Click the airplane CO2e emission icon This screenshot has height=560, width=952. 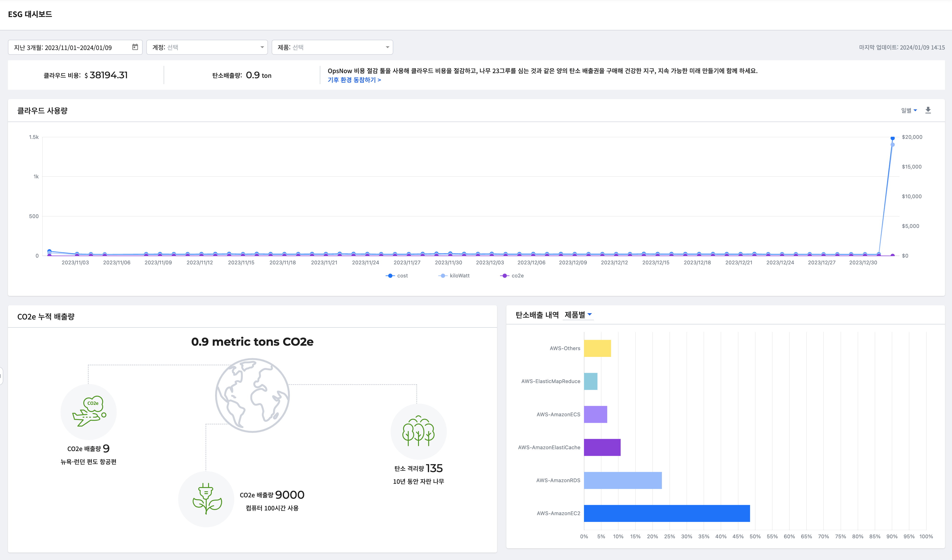[x=89, y=412]
